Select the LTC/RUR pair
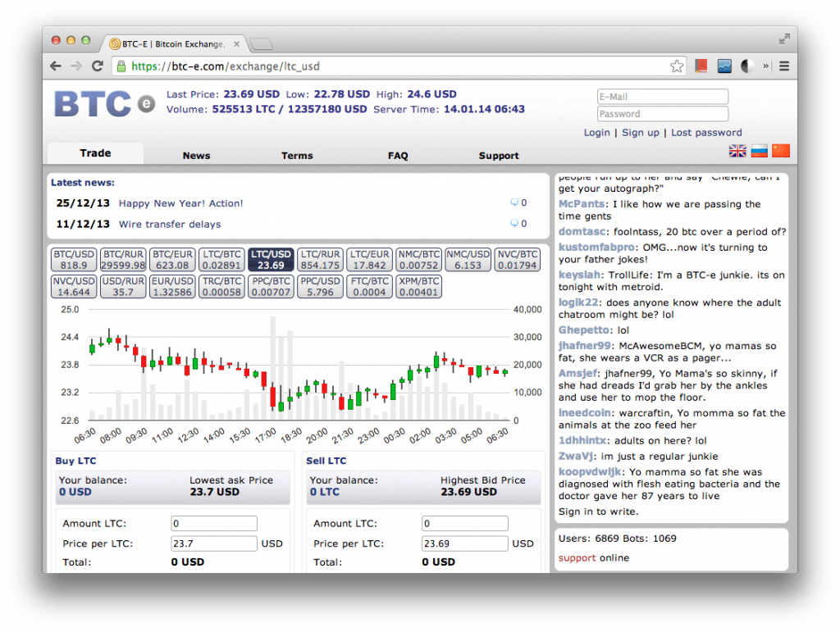The image size is (840, 632). (321, 260)
